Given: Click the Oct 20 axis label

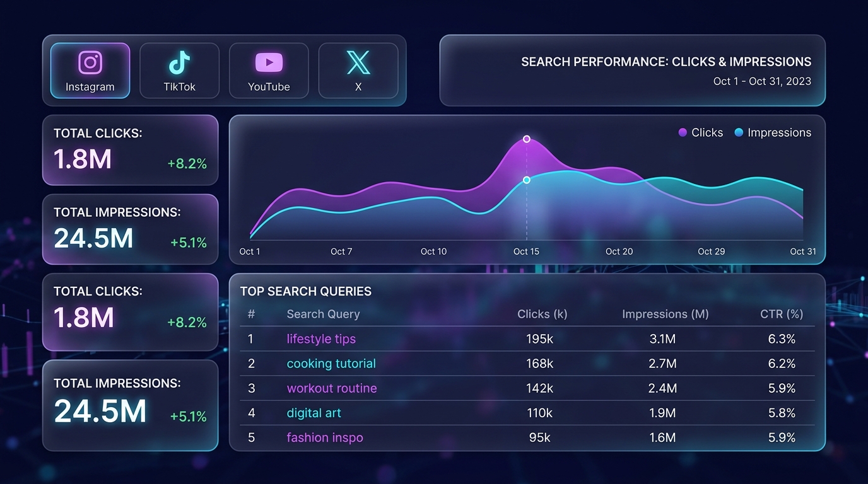Looking at the screenshot, I should tap(619, 251).
